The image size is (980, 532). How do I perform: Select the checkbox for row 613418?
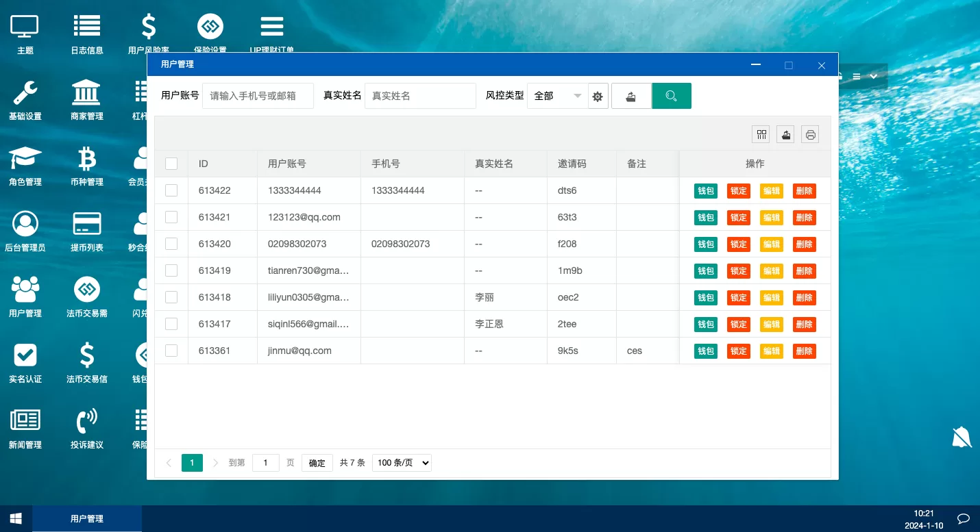point(171,297)
